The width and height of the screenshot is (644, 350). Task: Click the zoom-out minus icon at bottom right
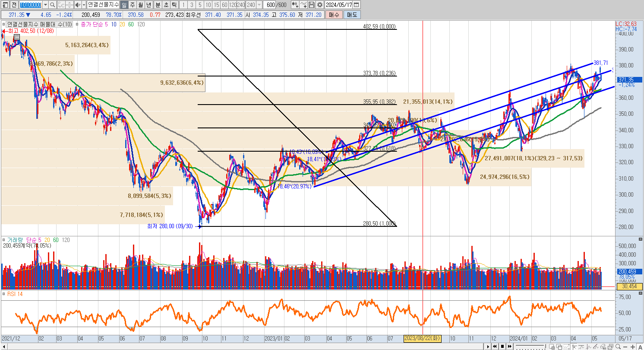click(625, 347)
